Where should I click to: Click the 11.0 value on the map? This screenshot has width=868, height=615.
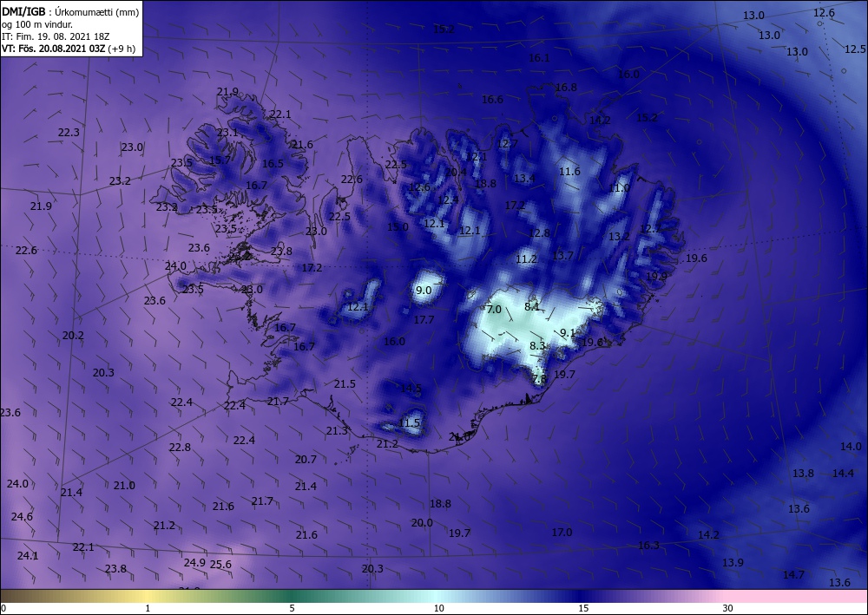[619, 188]
